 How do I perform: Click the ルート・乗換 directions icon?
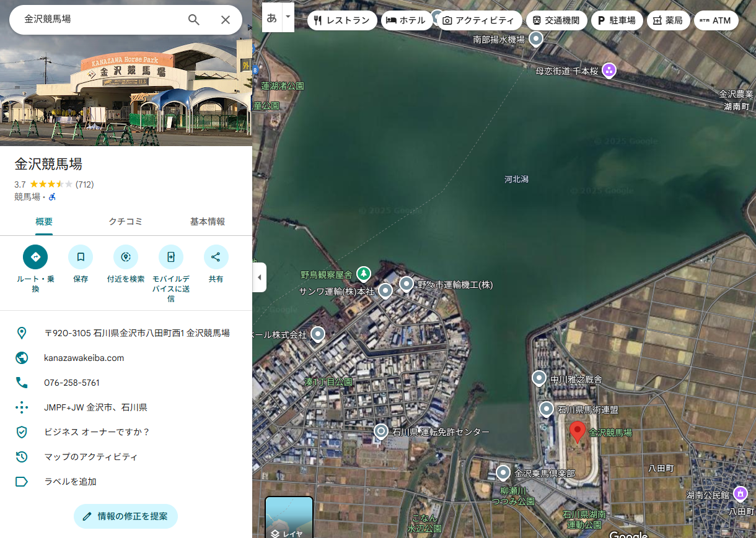(35, 257)
